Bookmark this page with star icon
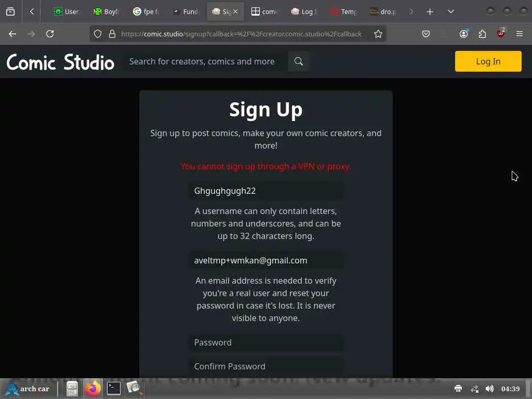This screenshot has height=399, width=532. [378, 34]
